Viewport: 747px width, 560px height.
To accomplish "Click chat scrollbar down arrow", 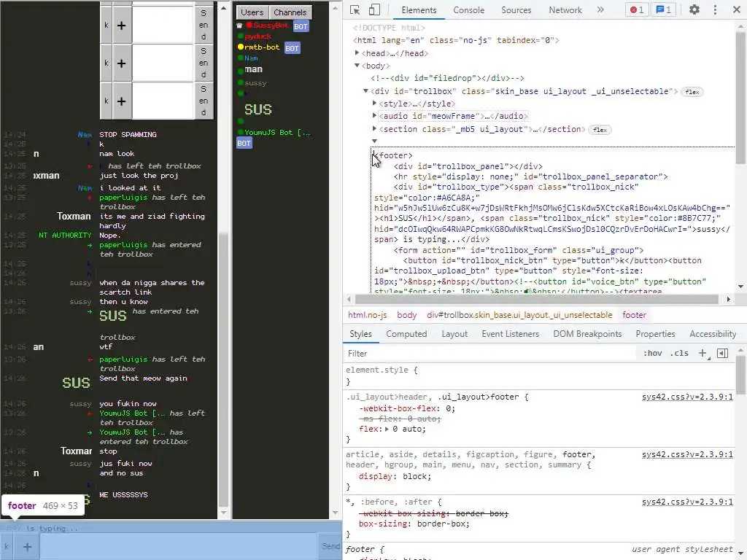I will tap(223, 513).
